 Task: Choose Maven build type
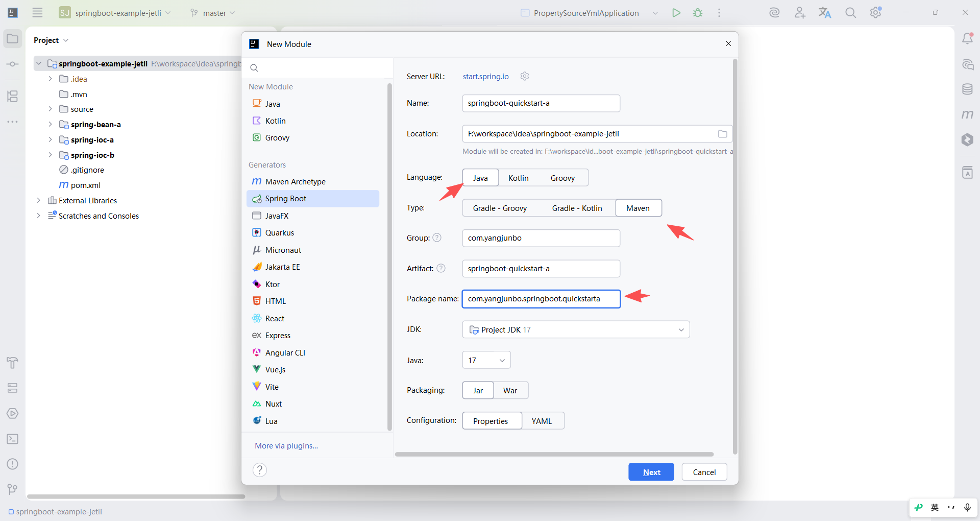pyautogui.click(x=639, y=208)
